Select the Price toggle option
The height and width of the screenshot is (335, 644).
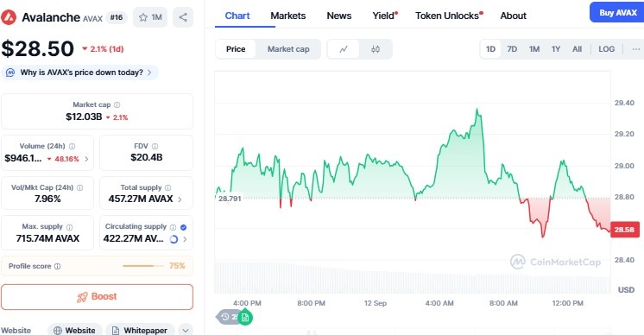[x=236, y=49]
